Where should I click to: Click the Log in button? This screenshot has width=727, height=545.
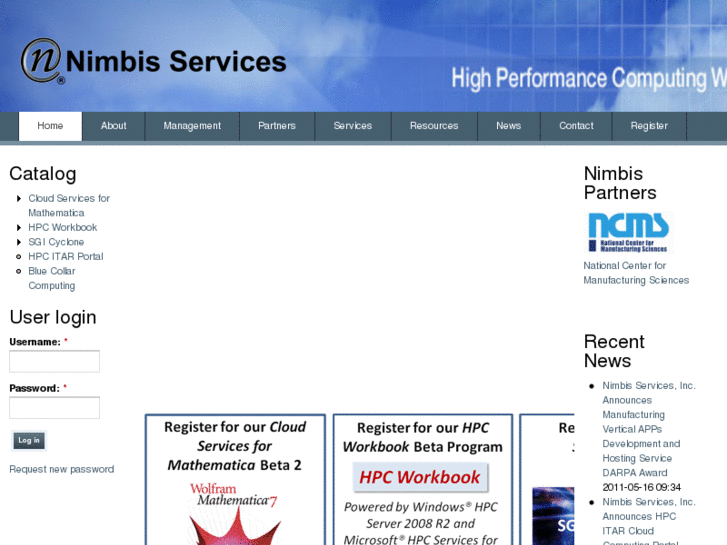click(x=29, y=441)
